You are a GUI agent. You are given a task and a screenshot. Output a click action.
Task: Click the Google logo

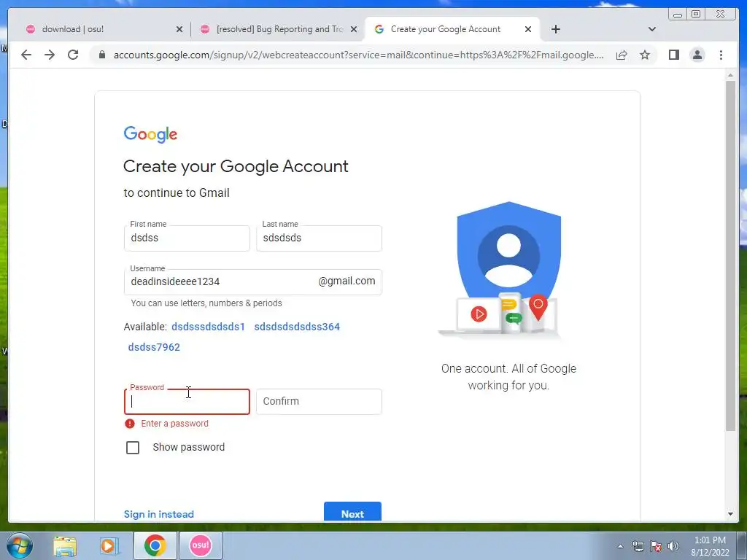coord(150,134)
